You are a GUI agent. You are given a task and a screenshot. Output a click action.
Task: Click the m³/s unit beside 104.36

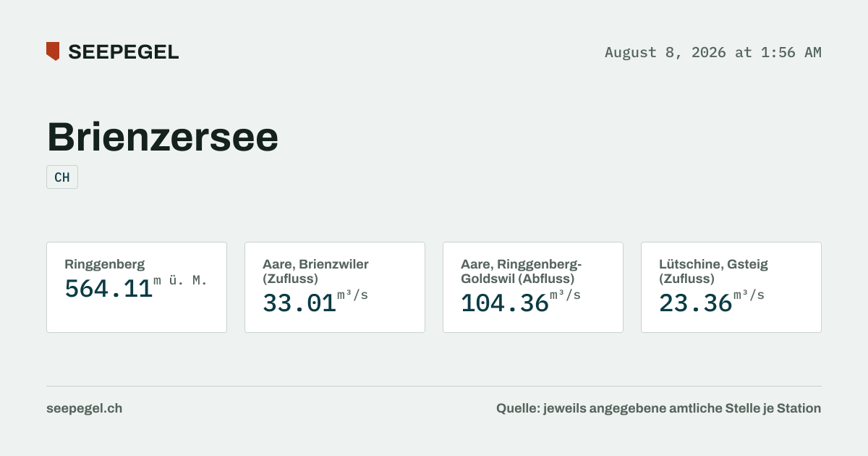click(x=565, y=295)
